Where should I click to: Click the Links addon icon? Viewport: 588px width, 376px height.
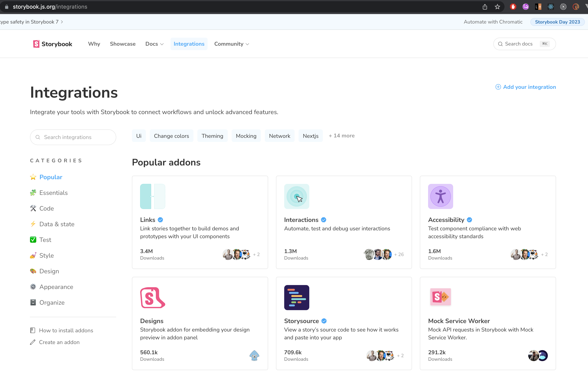(x=152, y=196)
